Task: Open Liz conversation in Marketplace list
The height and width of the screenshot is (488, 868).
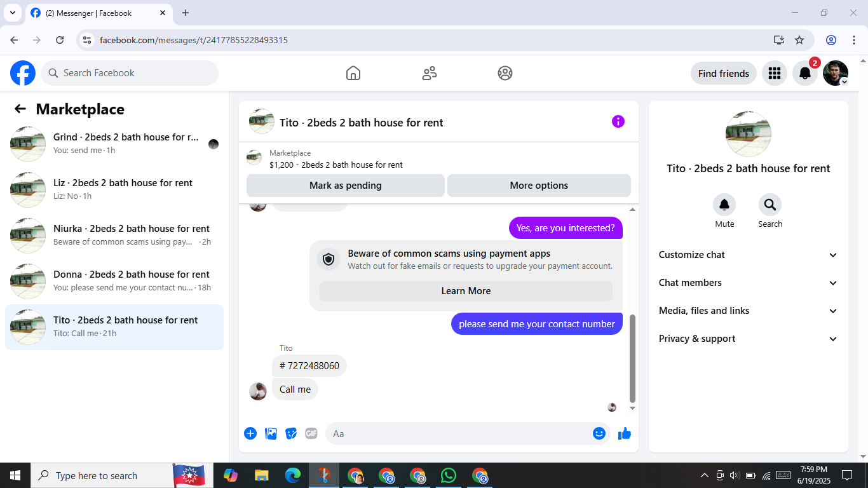Action: pos(114,190)
